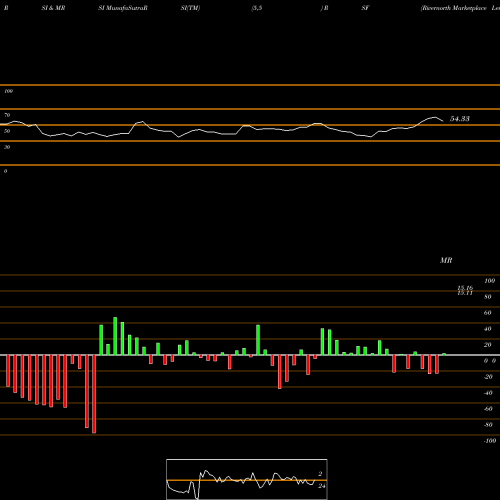Click the 'SI MunafaSutraR' header text
The image size is (500, 500).
point(123,8)
